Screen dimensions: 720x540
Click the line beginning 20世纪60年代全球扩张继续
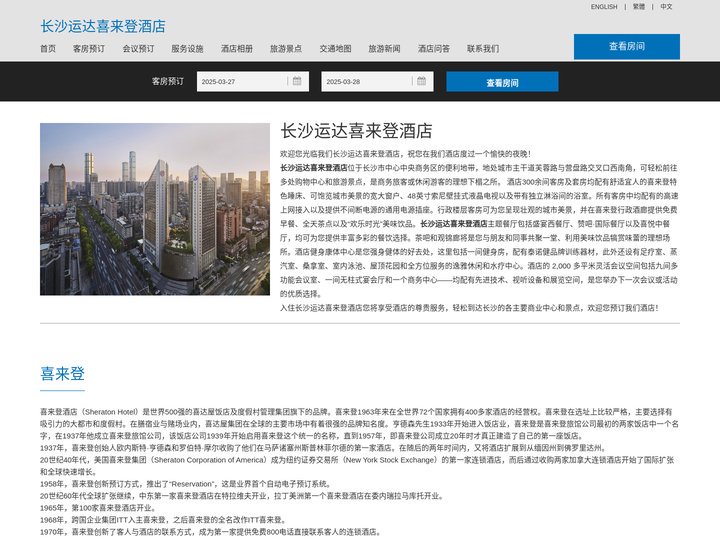pyautogui.click(x=242, y=496)
